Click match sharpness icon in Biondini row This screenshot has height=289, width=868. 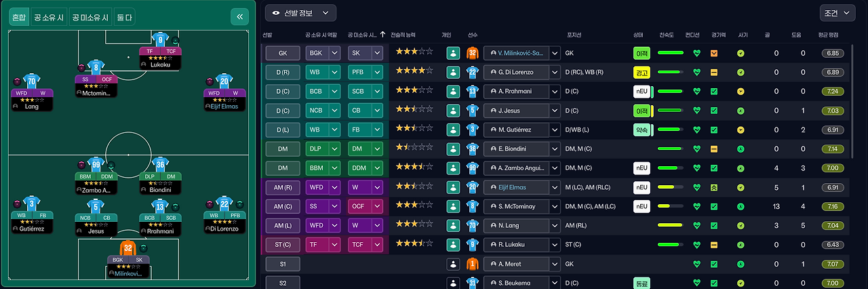714,149
